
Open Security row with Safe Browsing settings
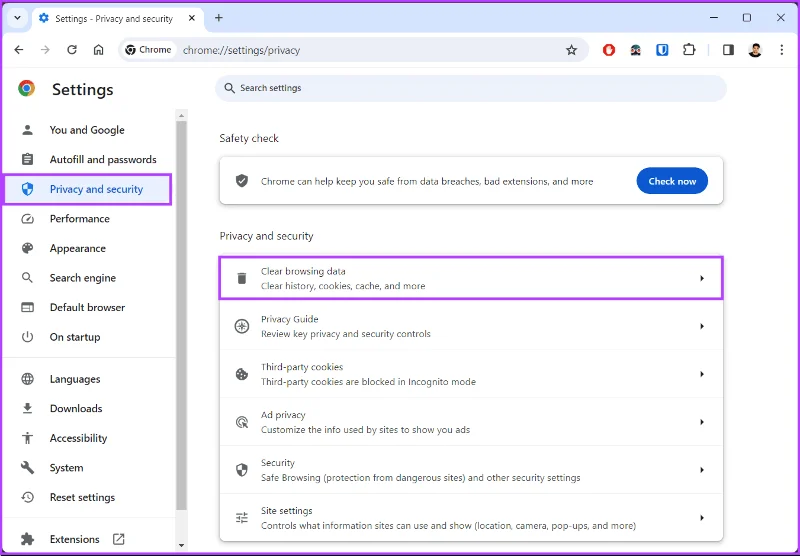click(x=471, y=470)
